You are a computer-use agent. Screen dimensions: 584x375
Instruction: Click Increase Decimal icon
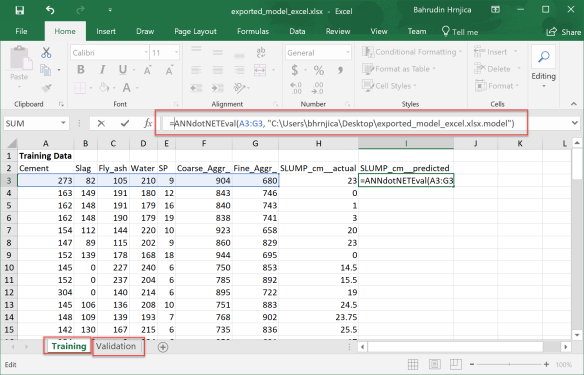click(x=296, y=88)
